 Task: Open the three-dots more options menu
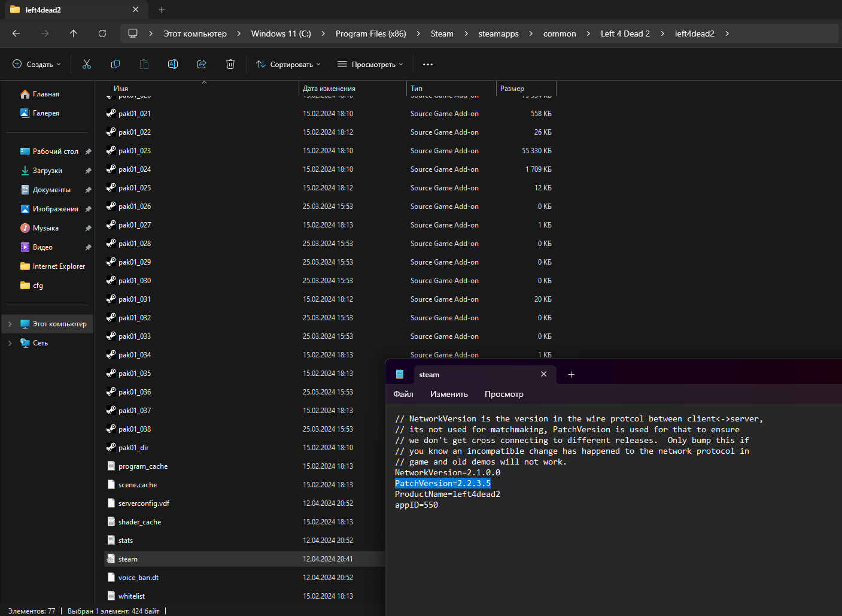pos(428,64)
